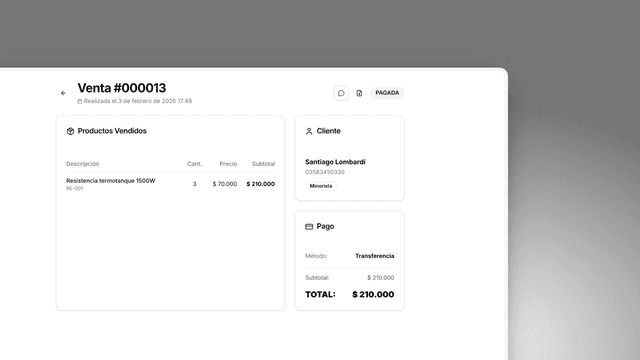Click the Transferencia payment method value
The image size is (640, 360).
(375, 256)
